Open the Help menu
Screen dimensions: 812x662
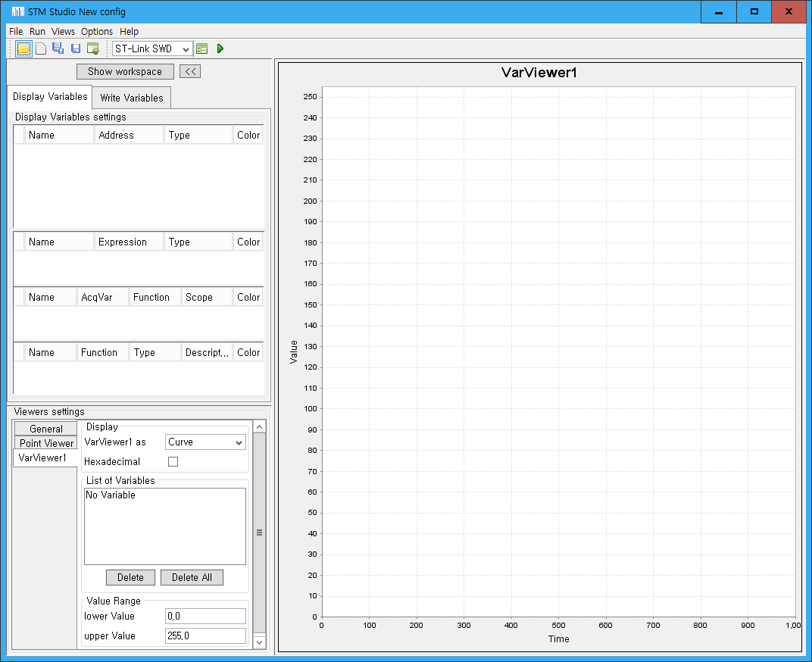[x=129, y=32]
